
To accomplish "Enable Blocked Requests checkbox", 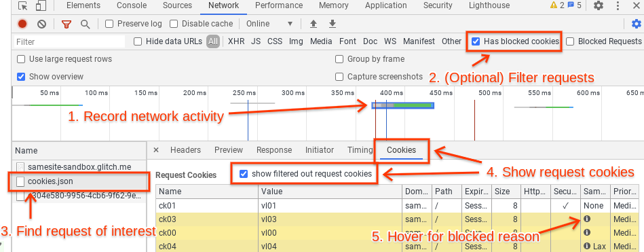I will point(570,41).
